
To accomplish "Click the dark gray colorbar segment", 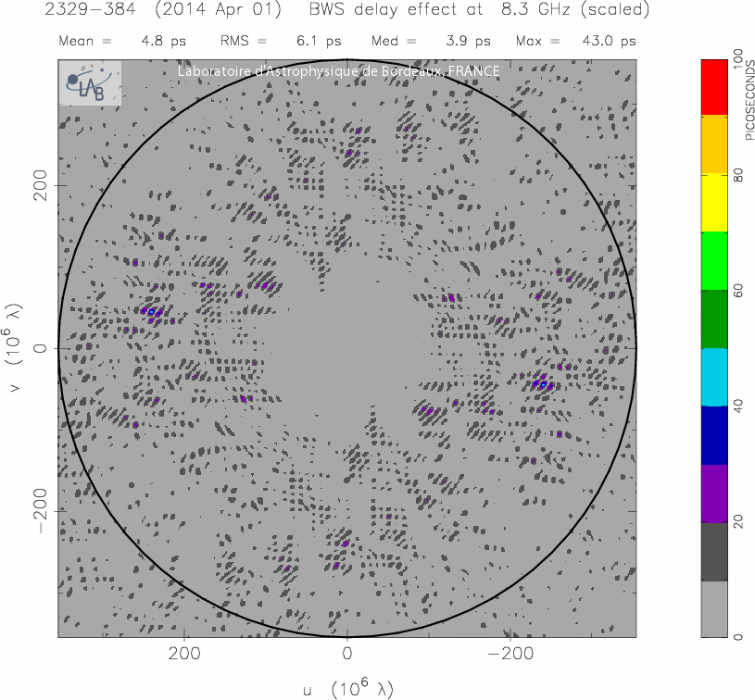I will [x=714, y=552].
